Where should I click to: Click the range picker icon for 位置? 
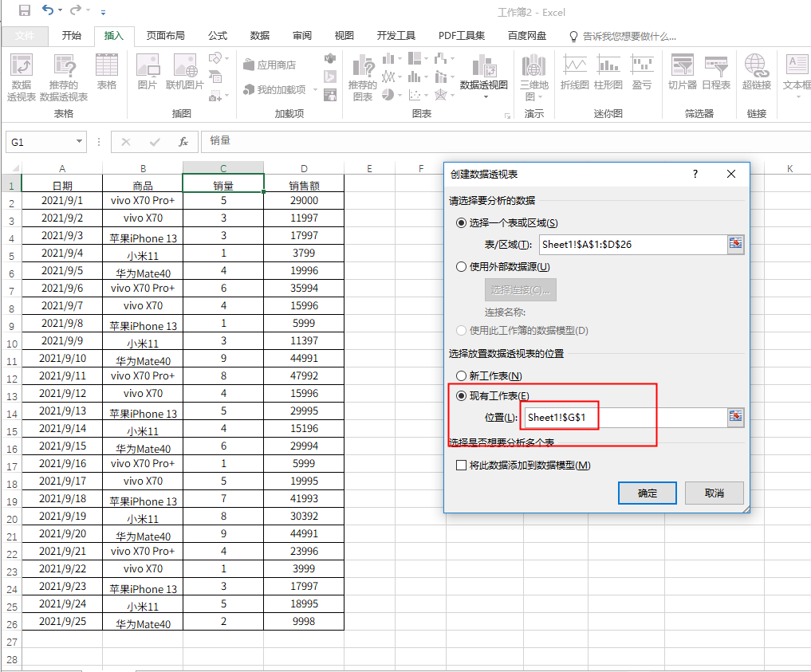(735, 417)
